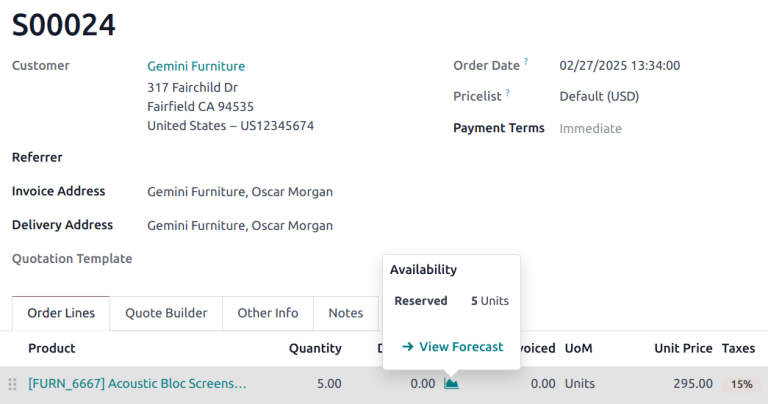Click the help mark next to Pricelist
Viewport: 768px width, 404px height.
507,93
